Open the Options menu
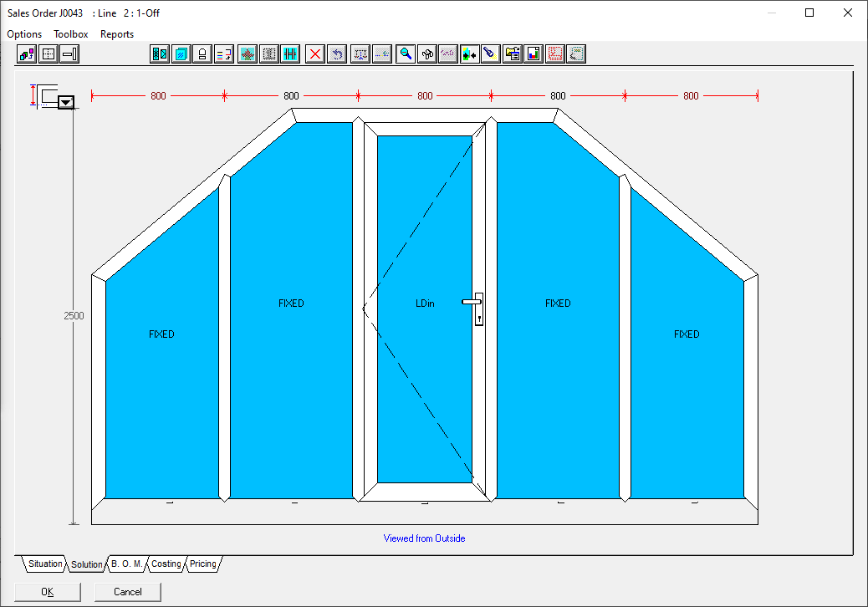The width and height of the screenshot is (868, 607). [x=24, y=34]
